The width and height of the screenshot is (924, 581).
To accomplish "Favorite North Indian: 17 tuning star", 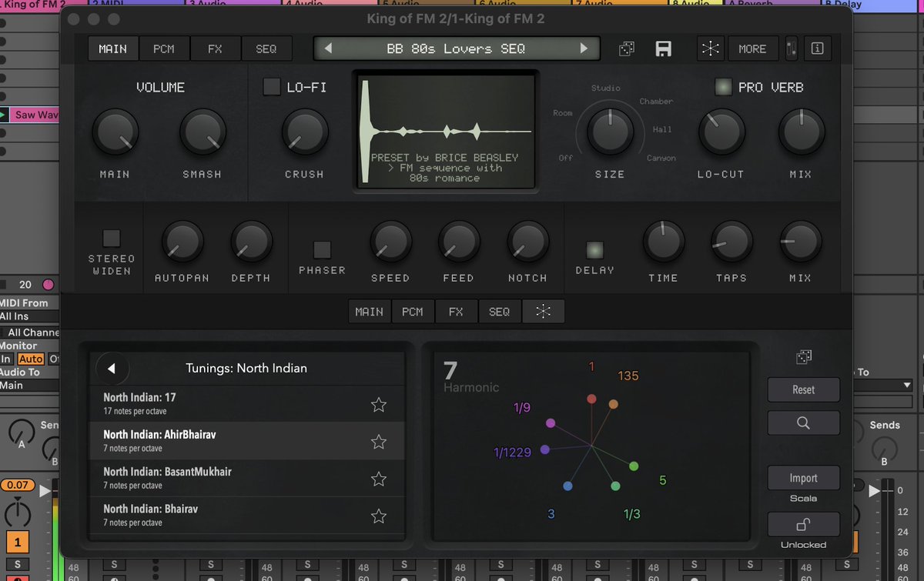I will click(378, 404).
